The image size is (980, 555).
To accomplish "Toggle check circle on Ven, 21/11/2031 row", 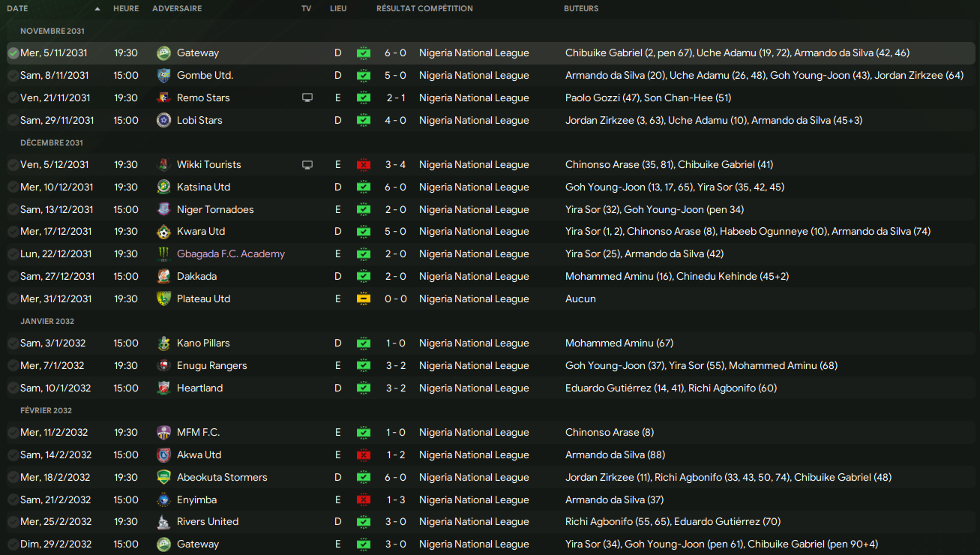I will (13, 97).
